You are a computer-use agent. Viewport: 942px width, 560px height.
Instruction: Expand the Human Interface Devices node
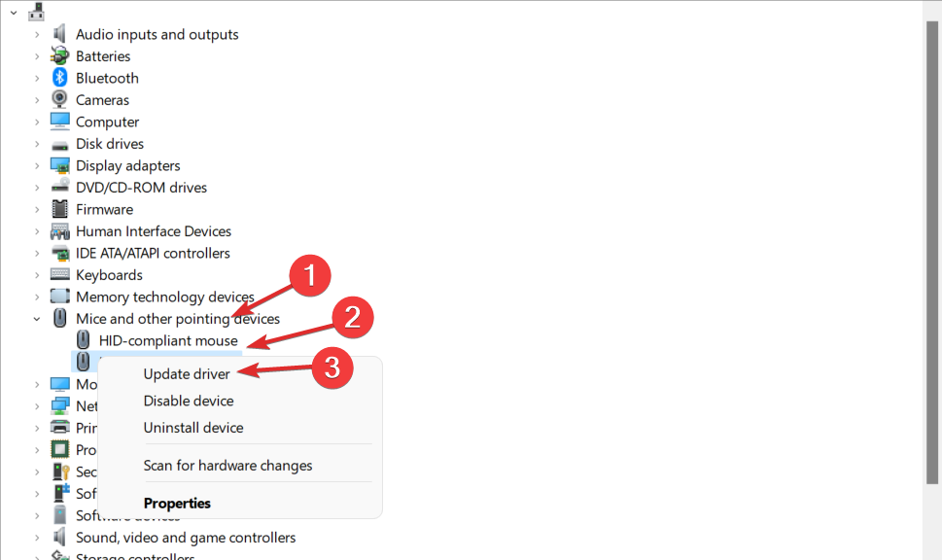pyautogui.click(x=37, y=231)
